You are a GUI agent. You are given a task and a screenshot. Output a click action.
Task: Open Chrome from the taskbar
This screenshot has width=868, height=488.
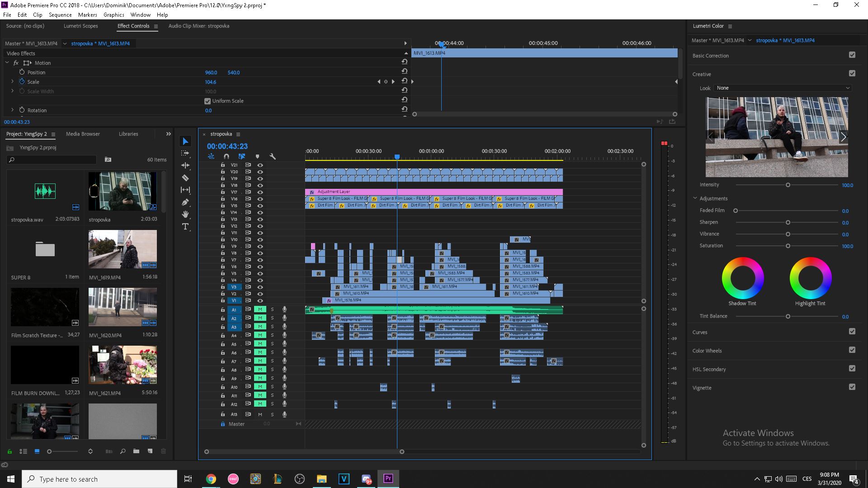[x=211, y=479]
